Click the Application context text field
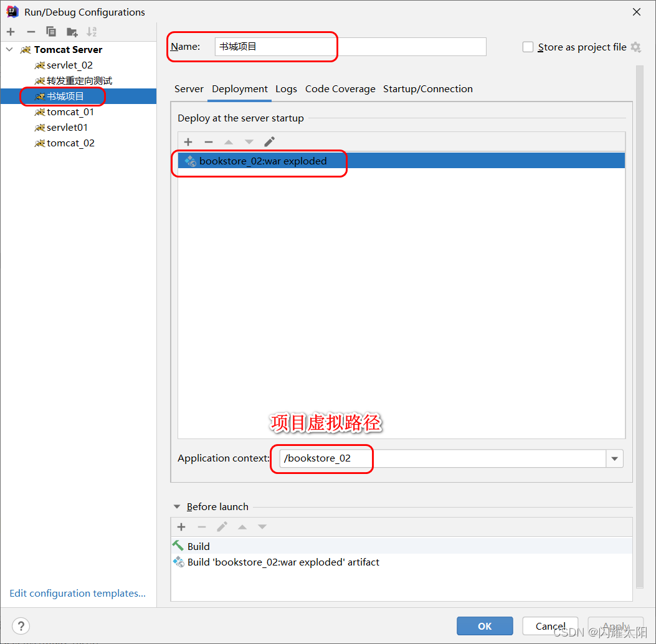 point(443,459)
